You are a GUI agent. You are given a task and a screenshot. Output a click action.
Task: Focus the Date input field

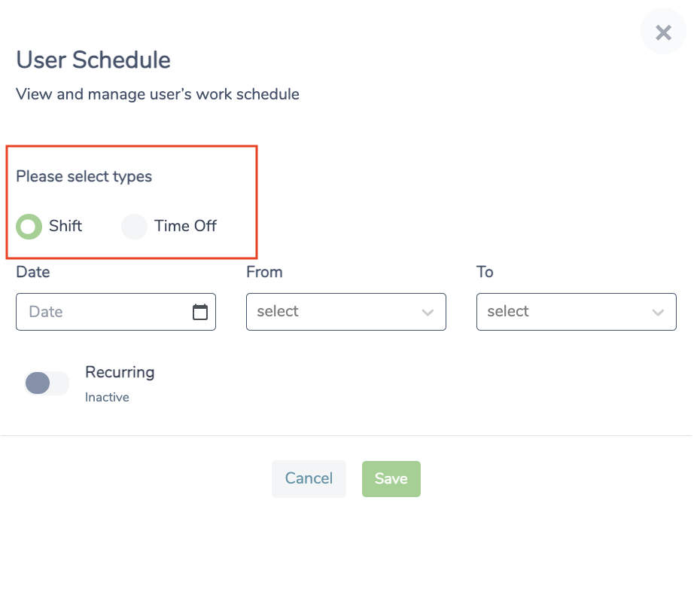[x=116, y=312]
